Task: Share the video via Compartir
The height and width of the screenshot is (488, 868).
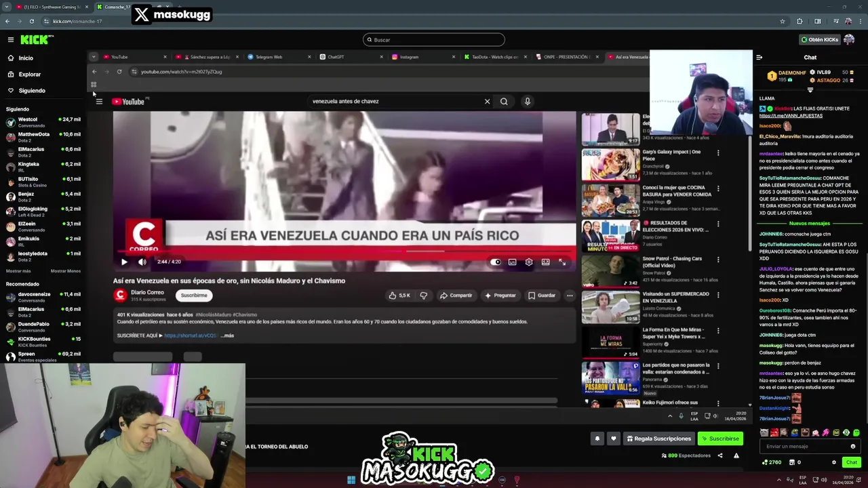Action: [x=456, y=296]
